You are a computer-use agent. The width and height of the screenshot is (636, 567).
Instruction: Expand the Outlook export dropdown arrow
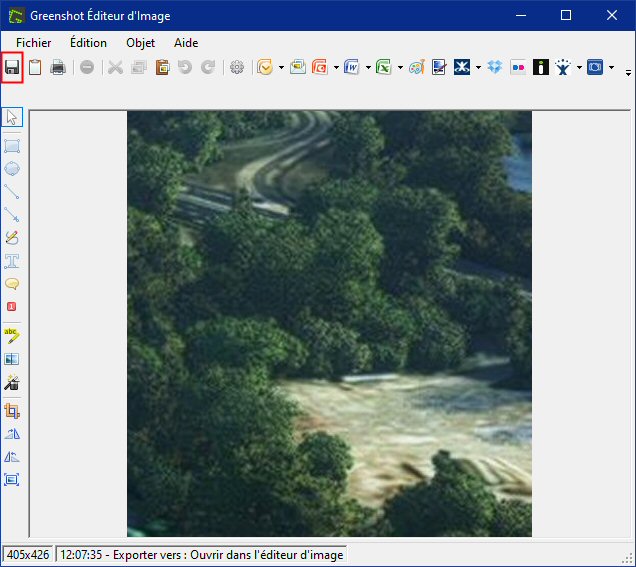(x=281, y=68)
